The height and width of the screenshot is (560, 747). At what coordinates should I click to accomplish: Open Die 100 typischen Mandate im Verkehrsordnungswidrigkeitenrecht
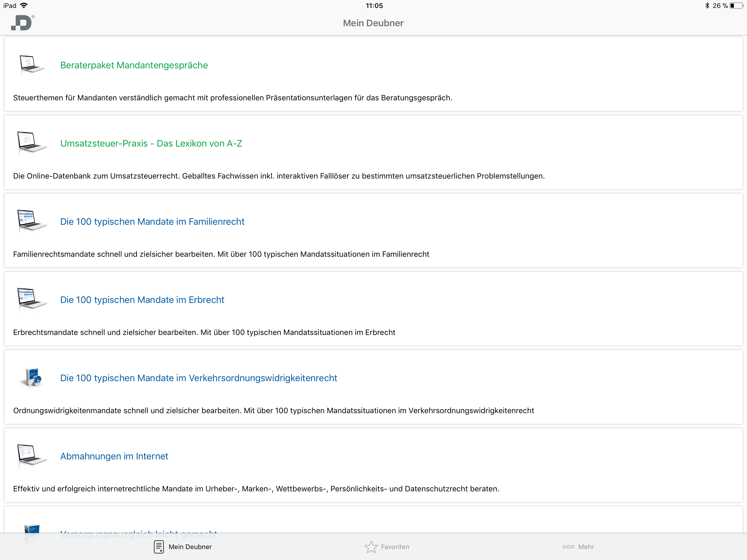click(199, 378)
